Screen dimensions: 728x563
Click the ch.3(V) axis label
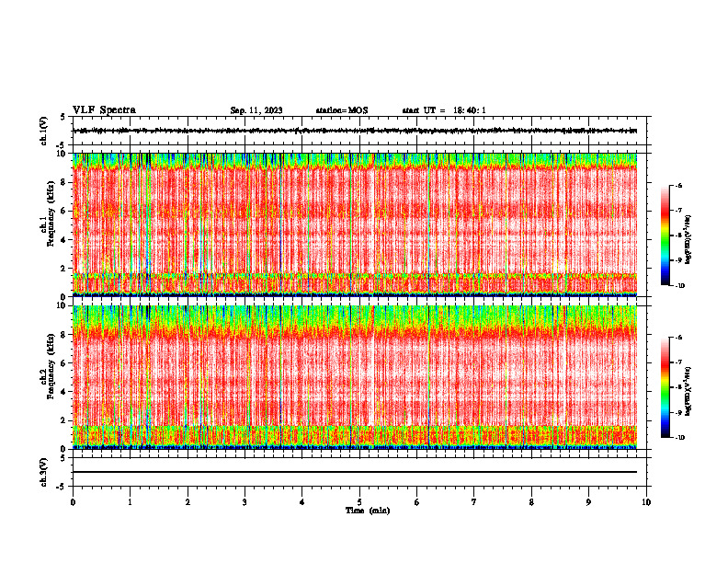pos(44,472)
